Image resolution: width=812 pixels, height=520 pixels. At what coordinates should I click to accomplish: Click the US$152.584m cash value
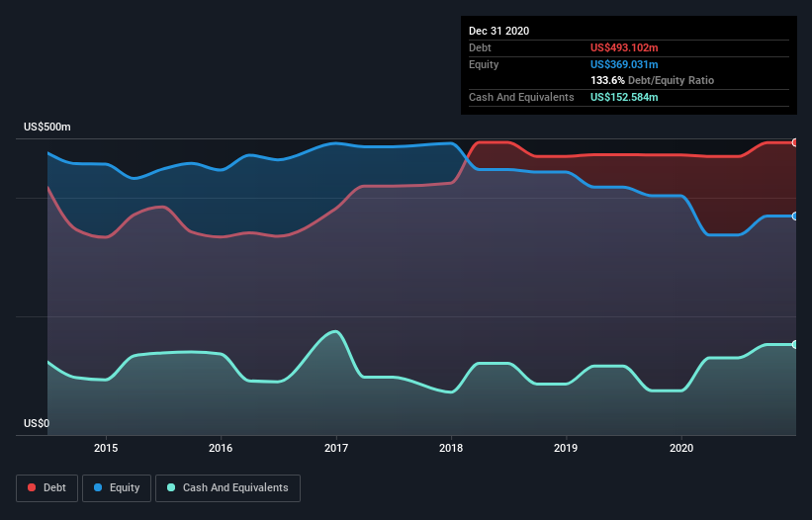pyautogui.click(x=624, y=97)
